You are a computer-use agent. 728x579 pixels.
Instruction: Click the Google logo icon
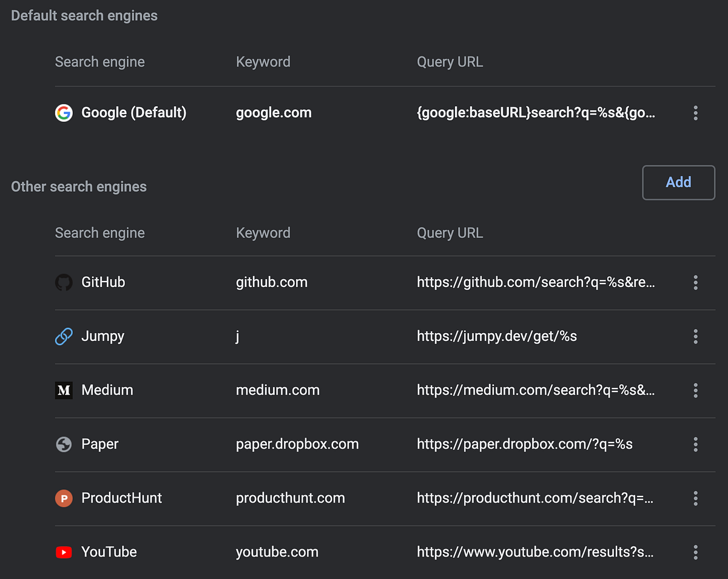click(x=64, y=113)
